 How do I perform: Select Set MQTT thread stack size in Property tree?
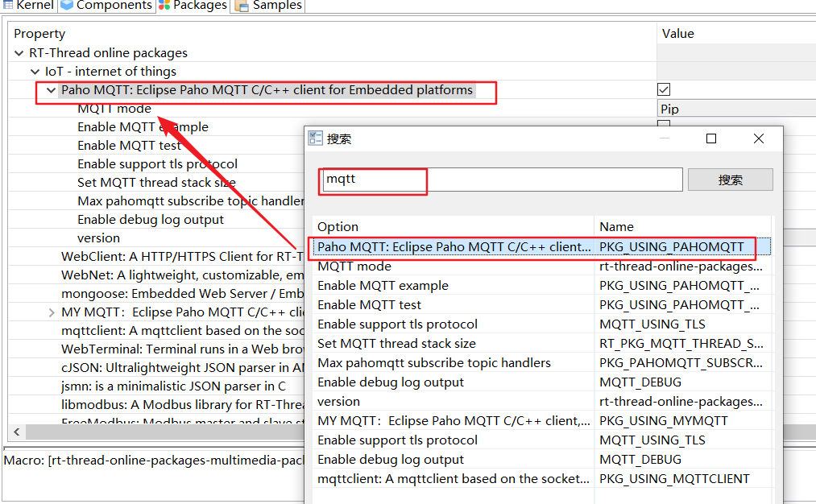(156, 183)
